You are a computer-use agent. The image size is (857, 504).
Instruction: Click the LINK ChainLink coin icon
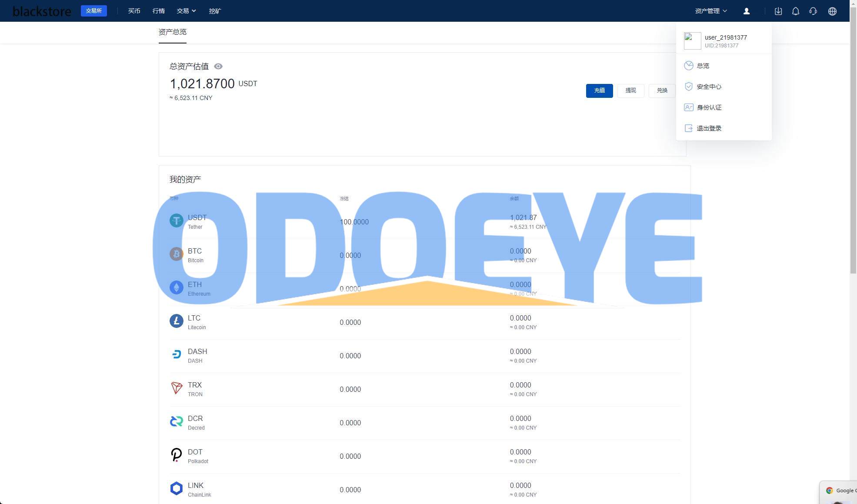click(176, 488)
